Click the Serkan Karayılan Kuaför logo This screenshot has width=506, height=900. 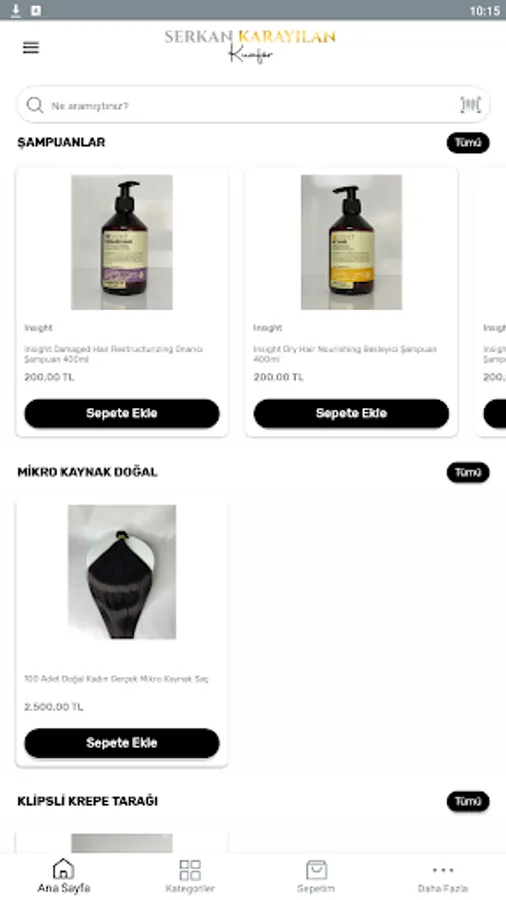pos(250,46)
